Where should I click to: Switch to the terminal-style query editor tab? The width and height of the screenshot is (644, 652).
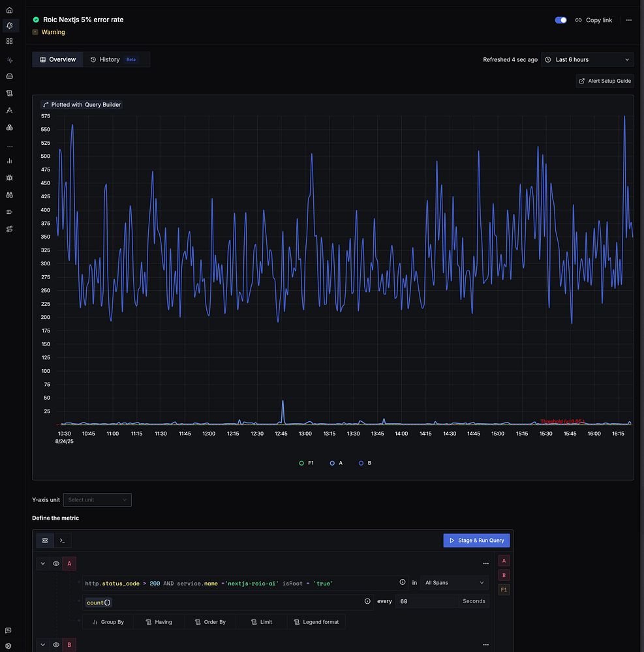coord(63,541)
